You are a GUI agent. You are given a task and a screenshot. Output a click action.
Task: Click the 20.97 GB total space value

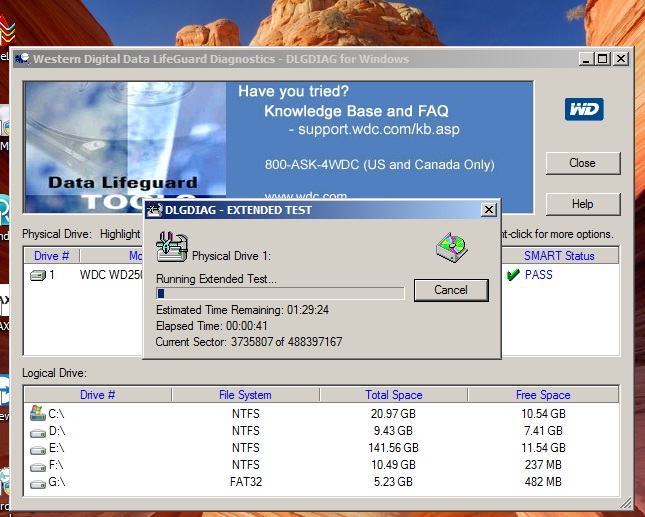click(393, 414)
